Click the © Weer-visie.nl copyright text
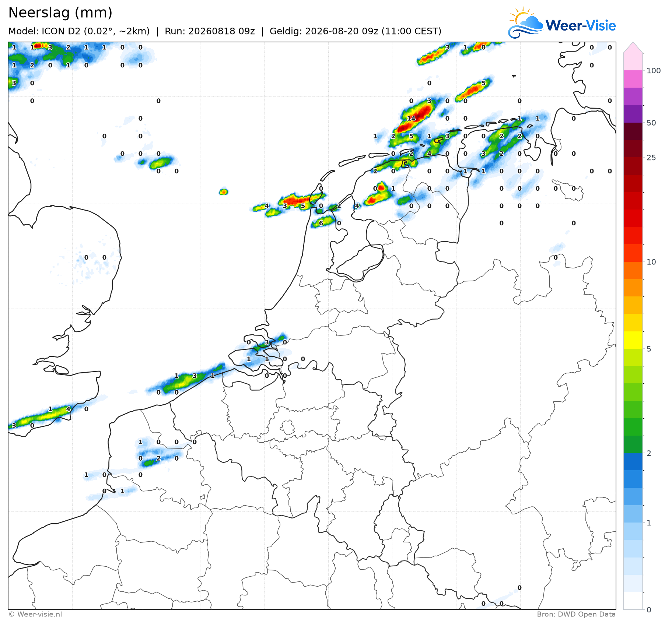672x619 pixels. [x=35, y=614]
